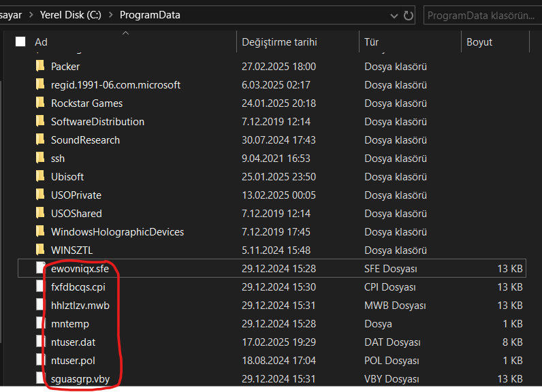
Task: Expand the chevron after Yerel Disk (C:)
Action: tap(110, 15)
